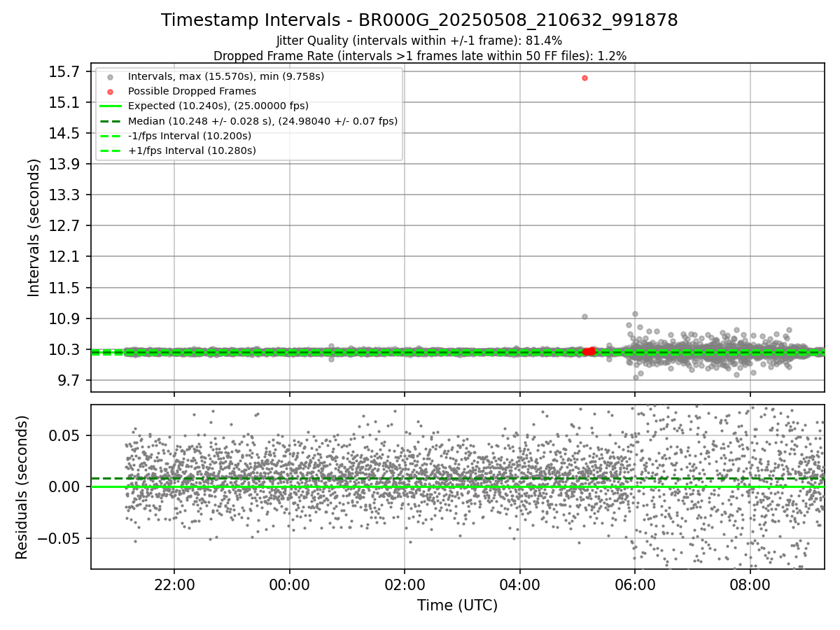Click the '22:00' x-axis tick label
The image size is (840, 630).
tap(174, 584)
